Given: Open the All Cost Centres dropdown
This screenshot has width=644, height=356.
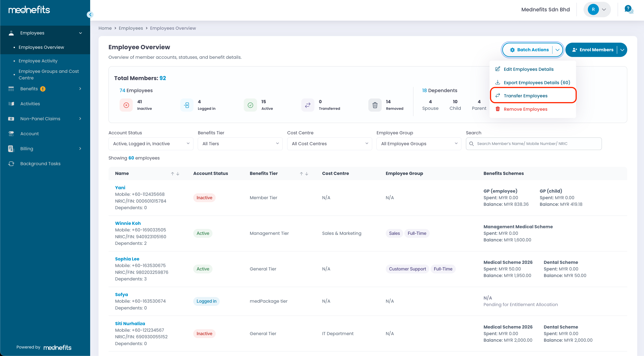Looking at the screenshot, I should coord(329,144).
